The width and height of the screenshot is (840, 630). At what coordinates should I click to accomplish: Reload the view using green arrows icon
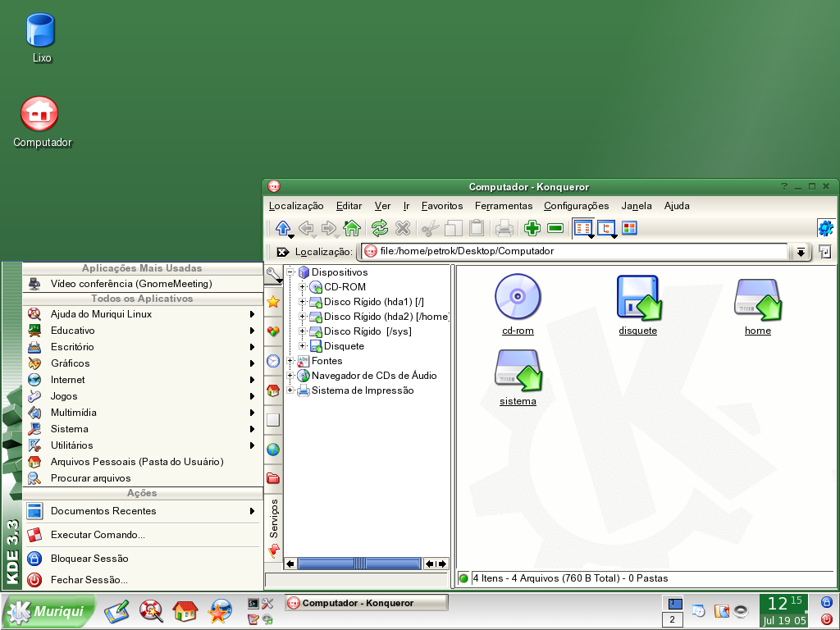pyautogui.click(x=379, y=228)
